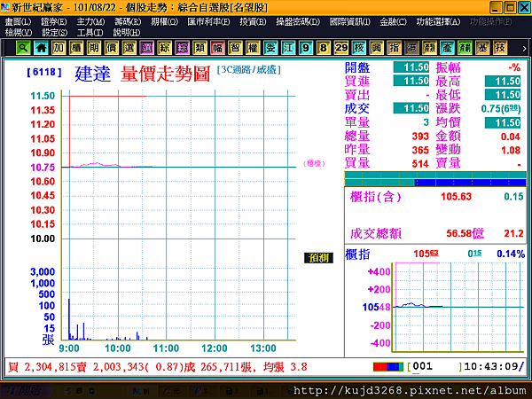Open the 工具(T) menu
Image resolution: width=532 pixels, height=399 pixels.
[90, 33]
